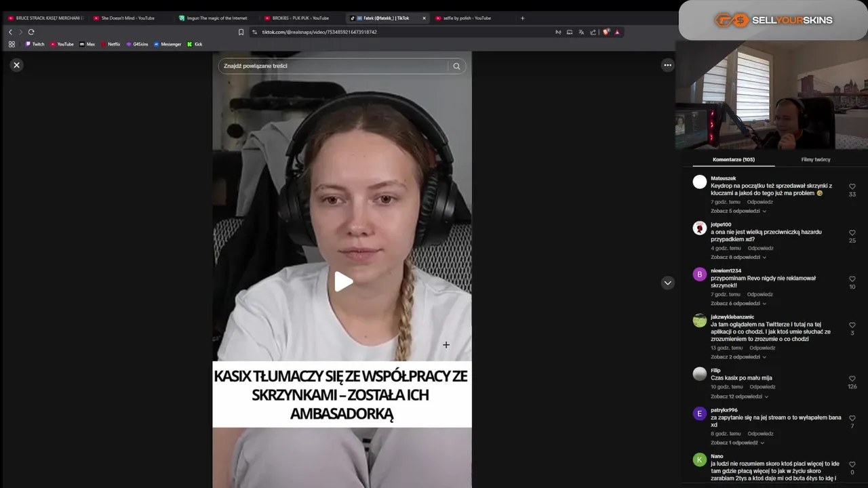Open a new browser tab with plus
Screen dimensions: 868x488
point(522,18)
